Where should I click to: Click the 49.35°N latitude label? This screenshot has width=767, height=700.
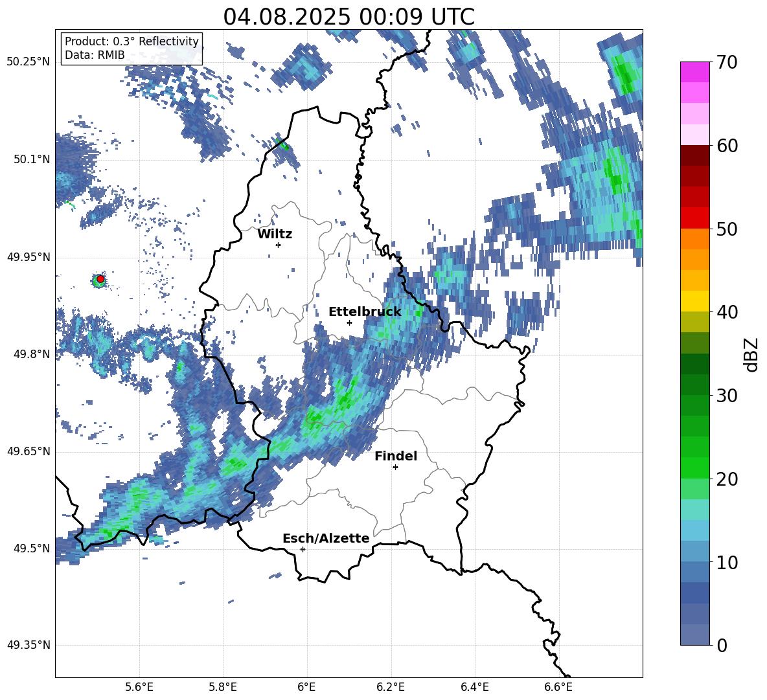(x=29, y=645)
